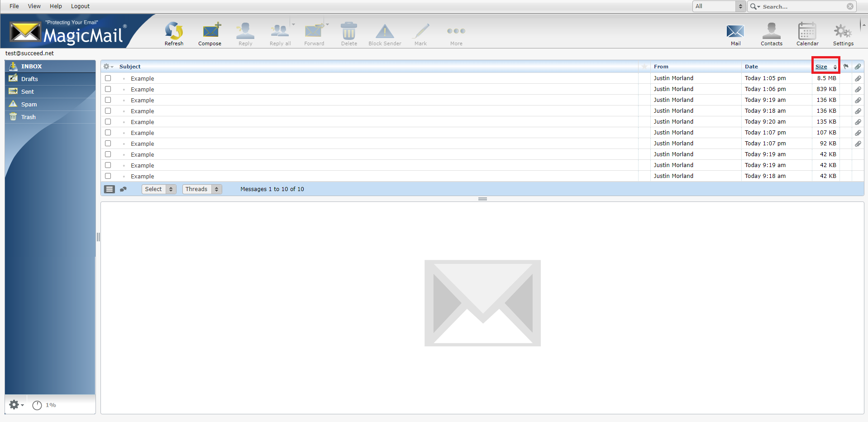Viewport: 868px width, 422px height.
Task: Open the Trash folder
Action: pos(50,117)
